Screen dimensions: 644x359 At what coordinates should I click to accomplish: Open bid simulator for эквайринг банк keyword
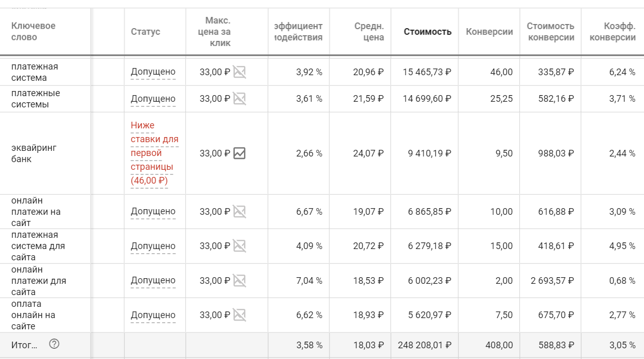pos(239,153)
